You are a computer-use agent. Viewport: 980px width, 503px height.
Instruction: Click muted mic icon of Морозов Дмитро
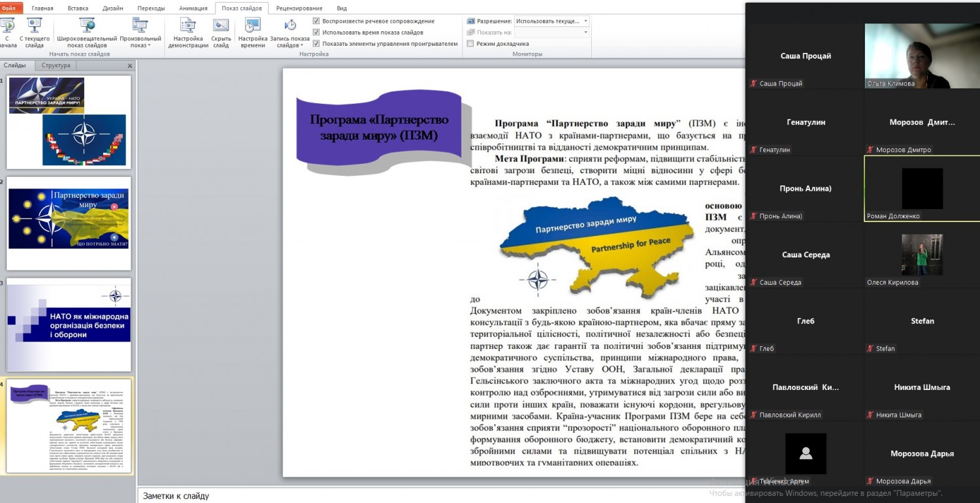point(870,150)
